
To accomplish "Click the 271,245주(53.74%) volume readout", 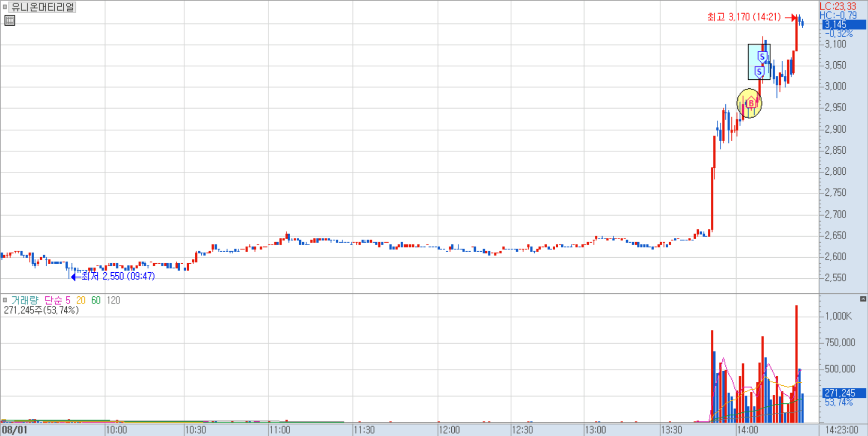I will point(41,310).
